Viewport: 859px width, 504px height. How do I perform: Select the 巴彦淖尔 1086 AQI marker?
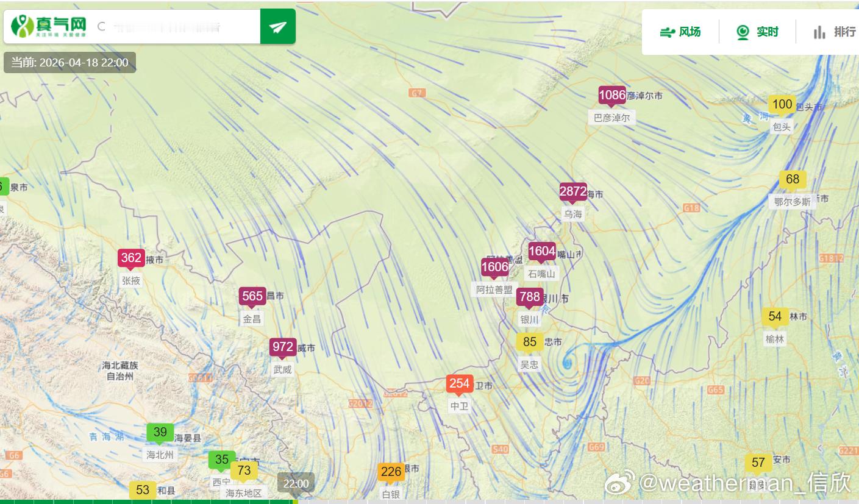click(x=612, y=96)
